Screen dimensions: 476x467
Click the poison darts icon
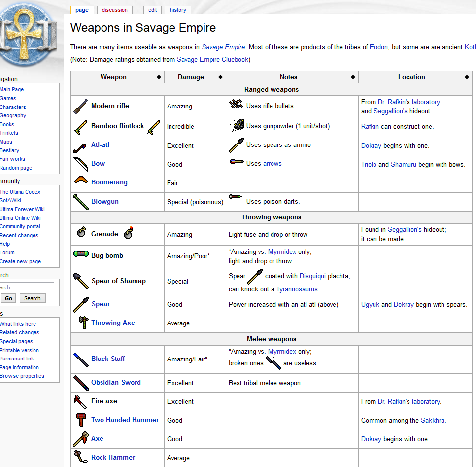[236, 196]
